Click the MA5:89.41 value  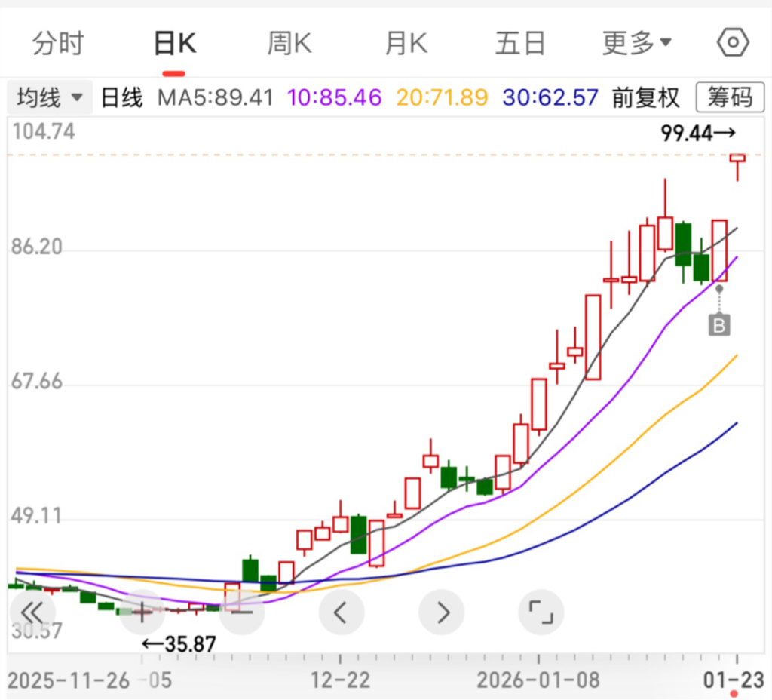[x=215, y=97]
